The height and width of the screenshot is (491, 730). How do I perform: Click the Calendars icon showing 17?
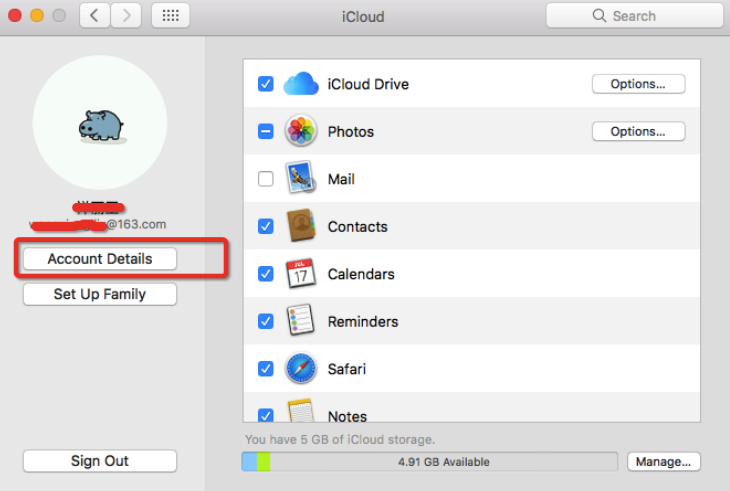coord(301,273)
